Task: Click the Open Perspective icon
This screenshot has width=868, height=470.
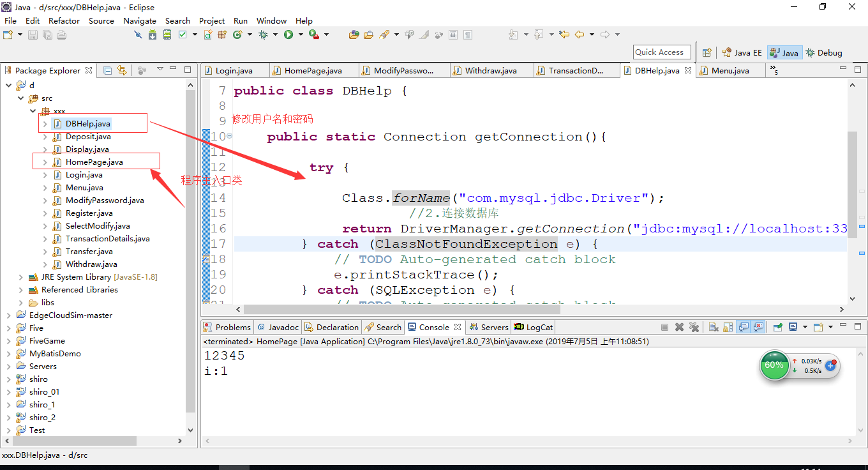Action: pos(707,52)
